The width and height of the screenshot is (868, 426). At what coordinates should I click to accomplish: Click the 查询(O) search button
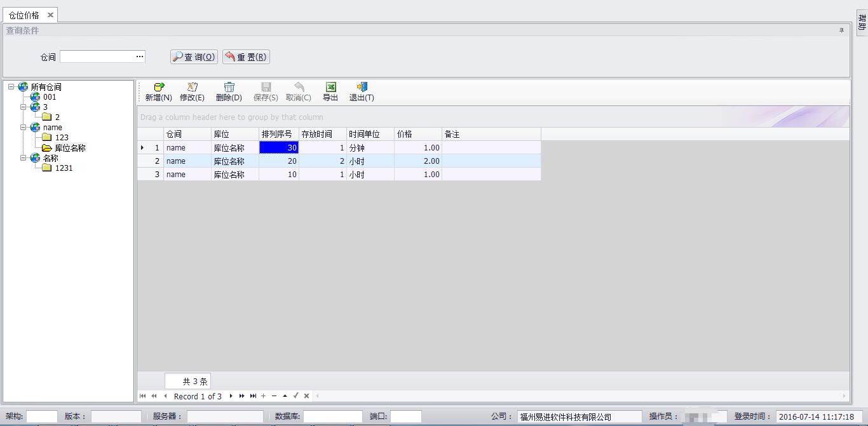tap(194, 57)
